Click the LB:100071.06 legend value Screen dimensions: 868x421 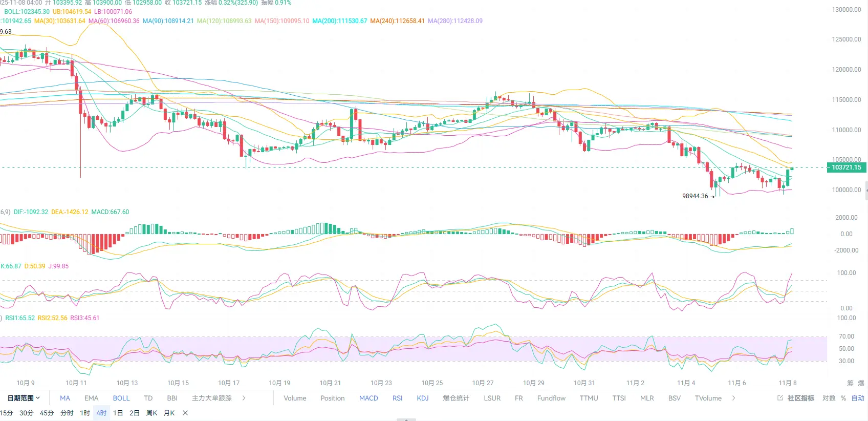(113, 12)
